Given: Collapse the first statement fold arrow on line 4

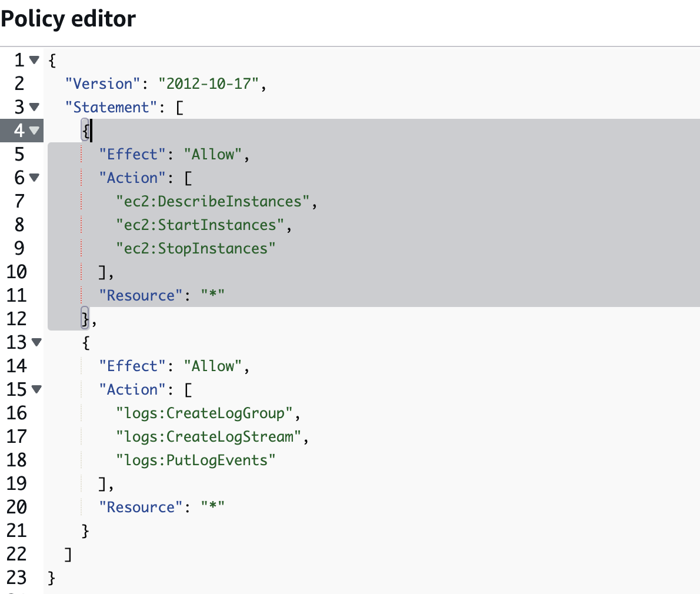Looking at the screenshot, I should pyautogui.click(x=34, y=131).
